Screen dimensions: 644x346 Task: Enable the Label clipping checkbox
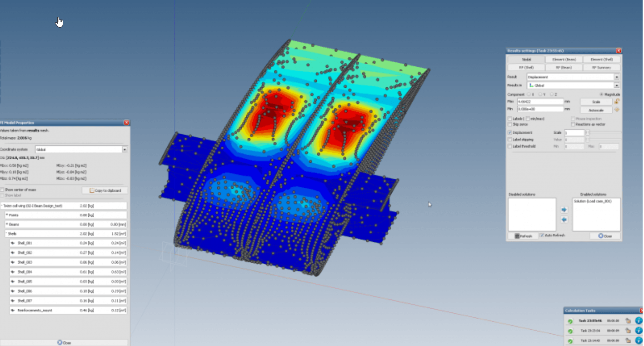point(509,140)
